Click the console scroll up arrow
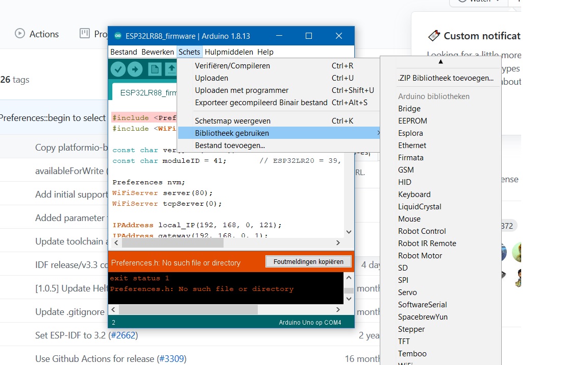The width and height of the screenshot is (588, 365). [349, 278]
